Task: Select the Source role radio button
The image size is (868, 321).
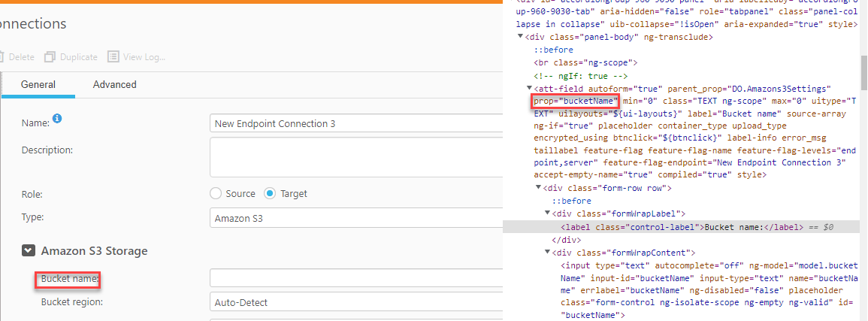Action: point(216,194)
